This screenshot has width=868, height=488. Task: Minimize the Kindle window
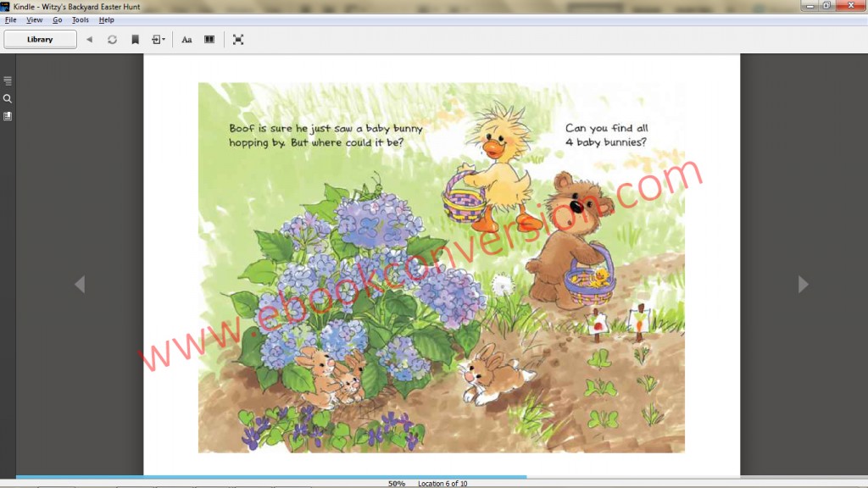(x=810, y=6)
